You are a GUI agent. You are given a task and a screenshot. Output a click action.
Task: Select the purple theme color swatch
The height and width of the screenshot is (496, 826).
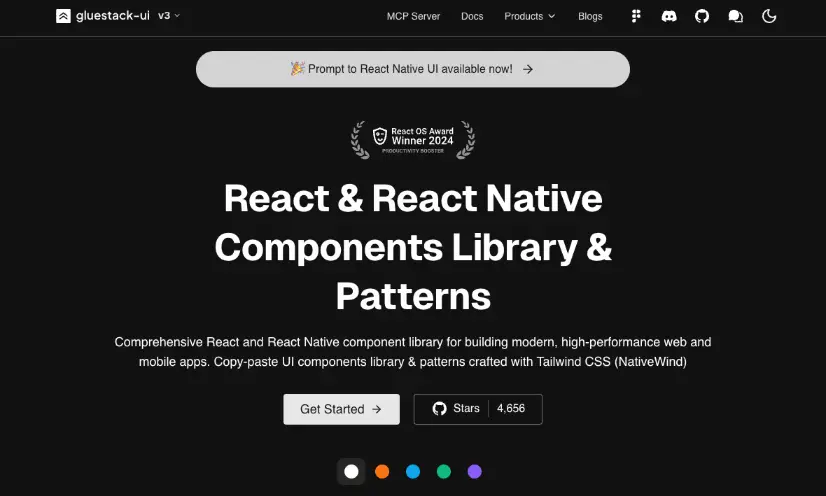click(475, 471)
